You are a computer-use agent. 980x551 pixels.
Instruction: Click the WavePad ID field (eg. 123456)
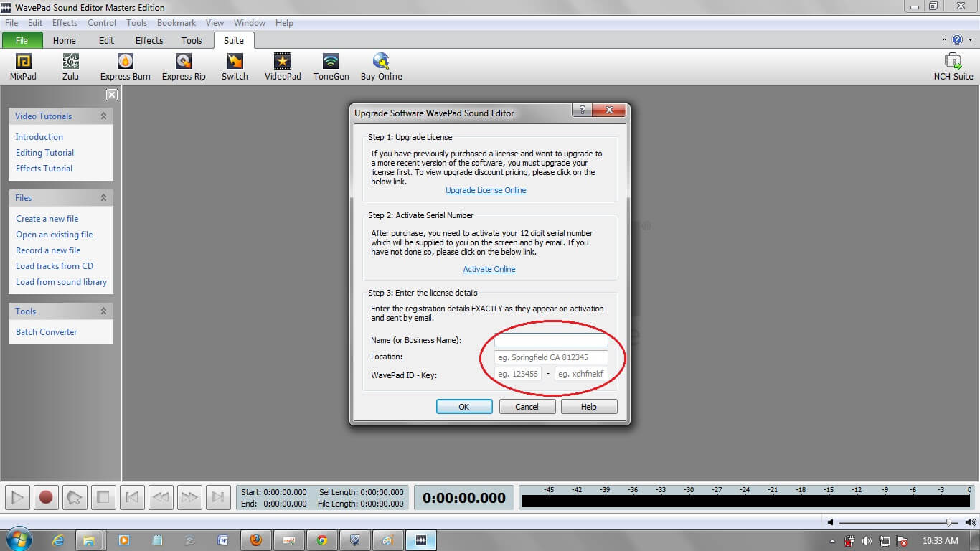tap(518, 374)
